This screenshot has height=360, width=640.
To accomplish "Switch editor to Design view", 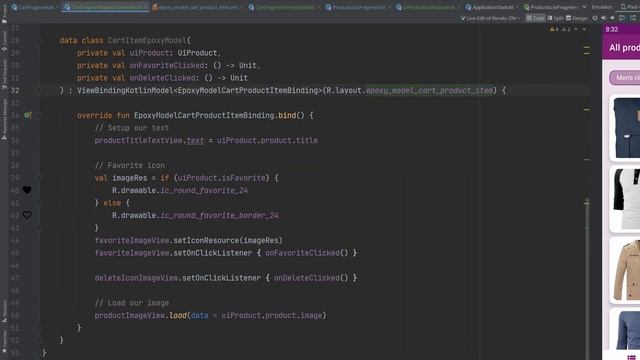I will [577, 18].
